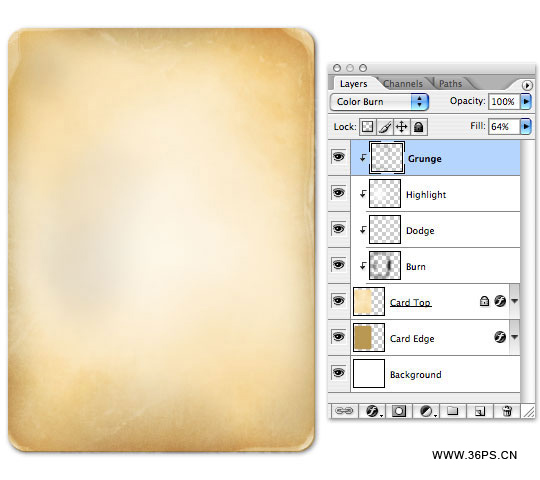Expand Card Top layer effects list
The image size is (540, 480).
point(515,301)
